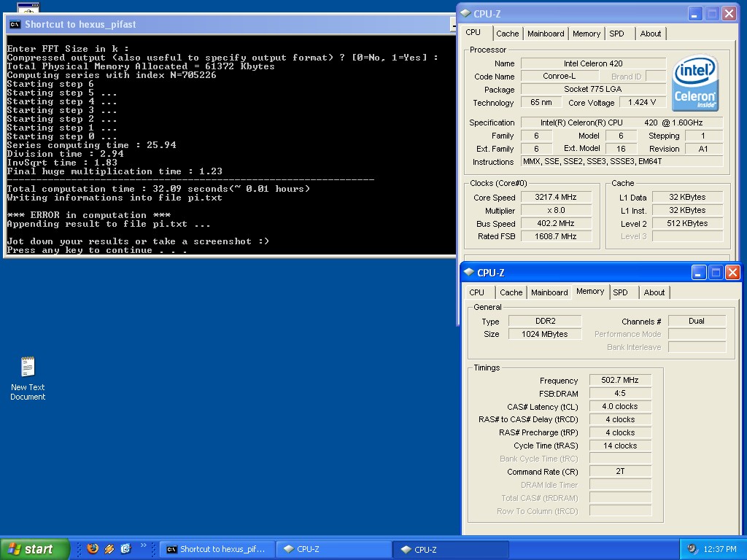Image resolution: width=747 pixels, height=560 pixels.
Task: Click the Code Name field Conroe-L
Action: click(x=560, y=76)
